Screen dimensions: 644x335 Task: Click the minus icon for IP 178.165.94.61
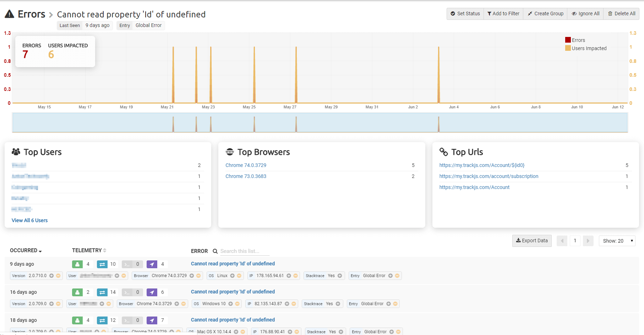pos(295,276)
